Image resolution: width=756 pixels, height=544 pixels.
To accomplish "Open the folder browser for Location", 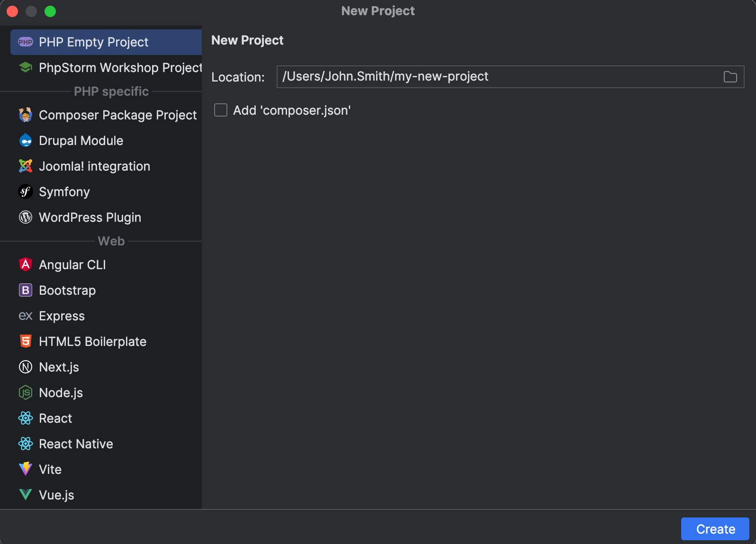I will click(730, 76).
